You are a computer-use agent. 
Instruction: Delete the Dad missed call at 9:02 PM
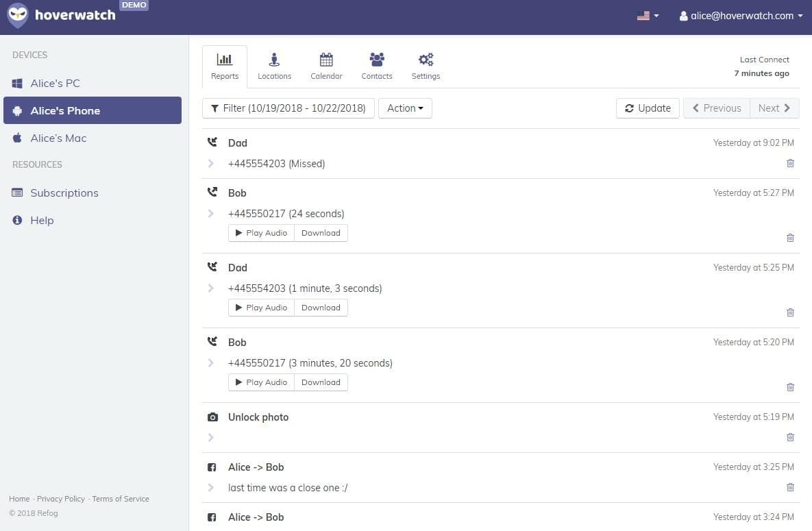(790, 163)
